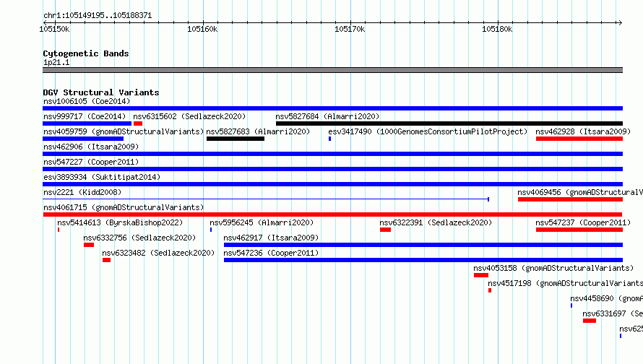Click the red nsv6322391 variant bar
643x364 pixels.
386,230
